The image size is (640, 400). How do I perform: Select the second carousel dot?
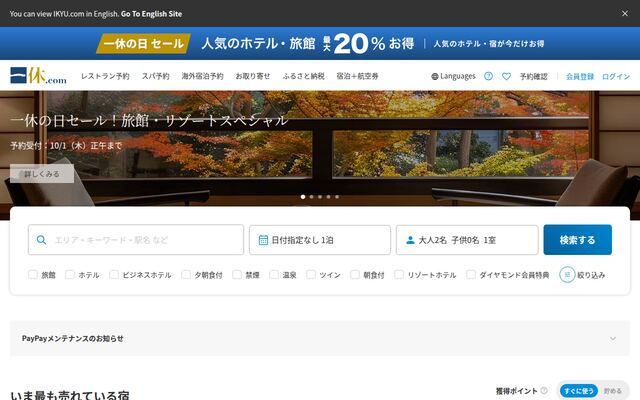coord(311,197)
